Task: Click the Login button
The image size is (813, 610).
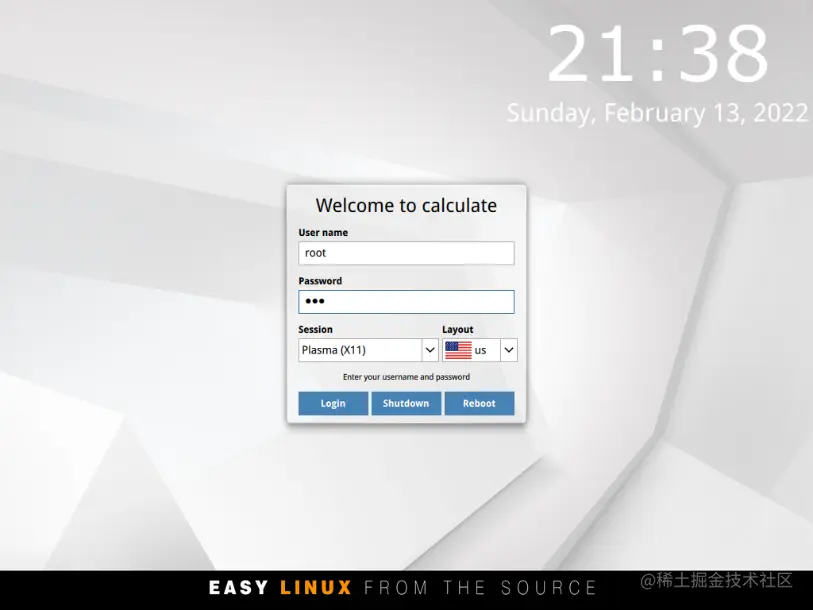Action: tap(333, 403)
